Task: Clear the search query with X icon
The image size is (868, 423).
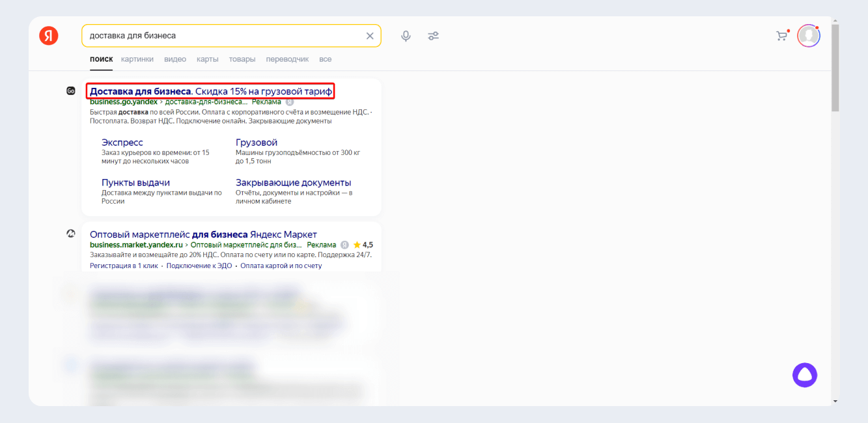Action: click(370, 36)
